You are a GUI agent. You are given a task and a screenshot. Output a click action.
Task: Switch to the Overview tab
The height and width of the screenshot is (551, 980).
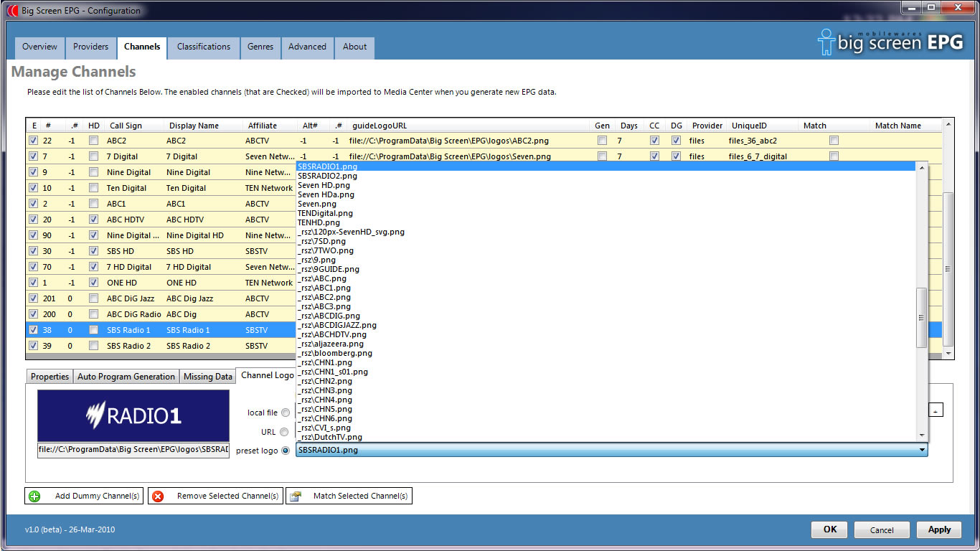39,47
